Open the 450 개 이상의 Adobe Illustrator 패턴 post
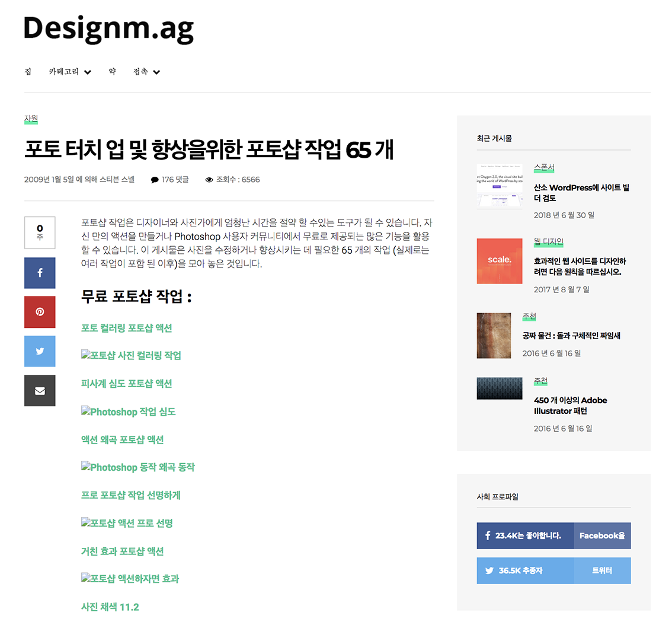This screenshot has height=625, width=672. 571,406
